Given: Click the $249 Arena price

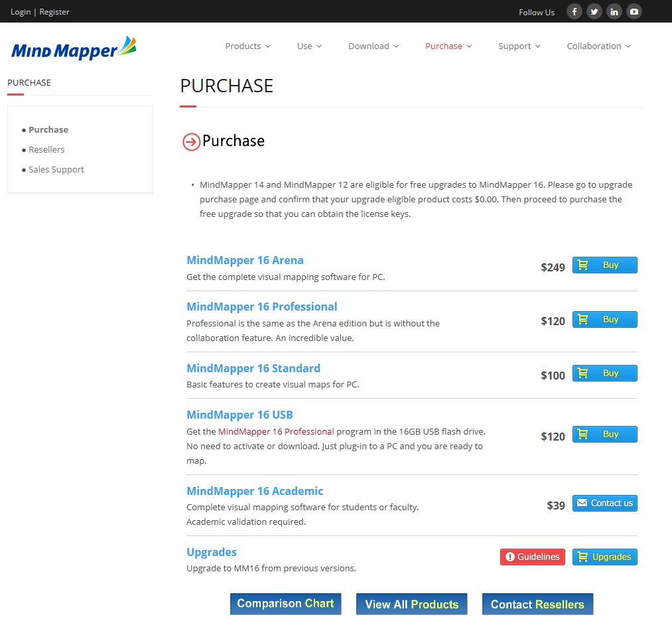Looking at the screenshot, I should pos(553,267).
